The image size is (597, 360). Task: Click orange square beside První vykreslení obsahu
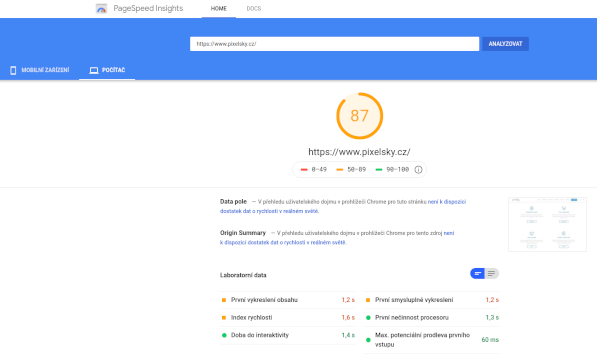(224, 300)
